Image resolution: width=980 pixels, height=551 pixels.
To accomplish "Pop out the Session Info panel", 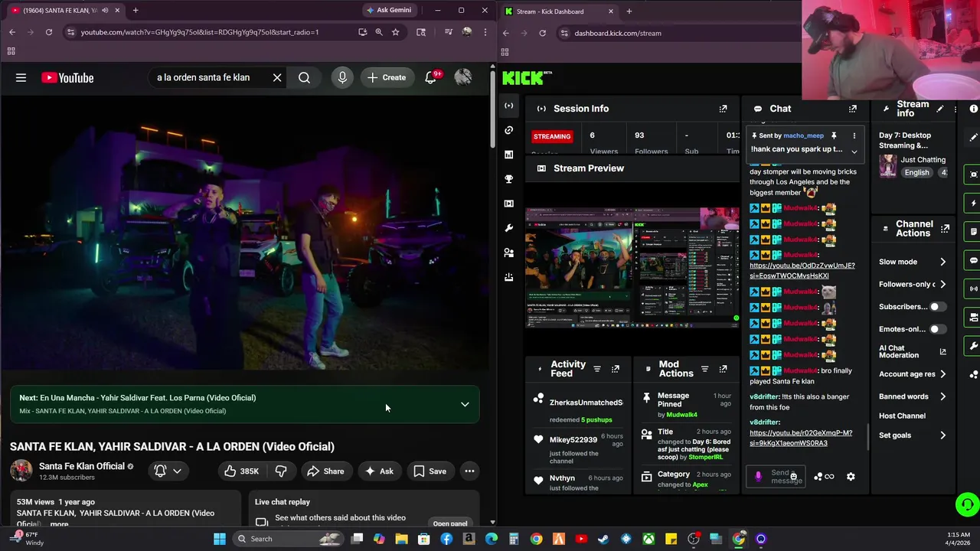I will pos(723,109).
